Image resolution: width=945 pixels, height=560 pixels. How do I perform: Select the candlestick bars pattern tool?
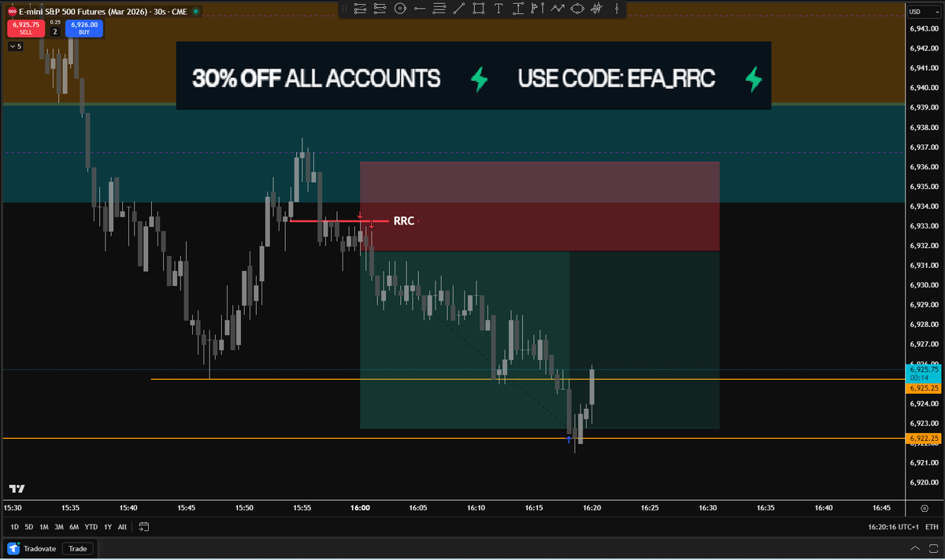point(598,9)
